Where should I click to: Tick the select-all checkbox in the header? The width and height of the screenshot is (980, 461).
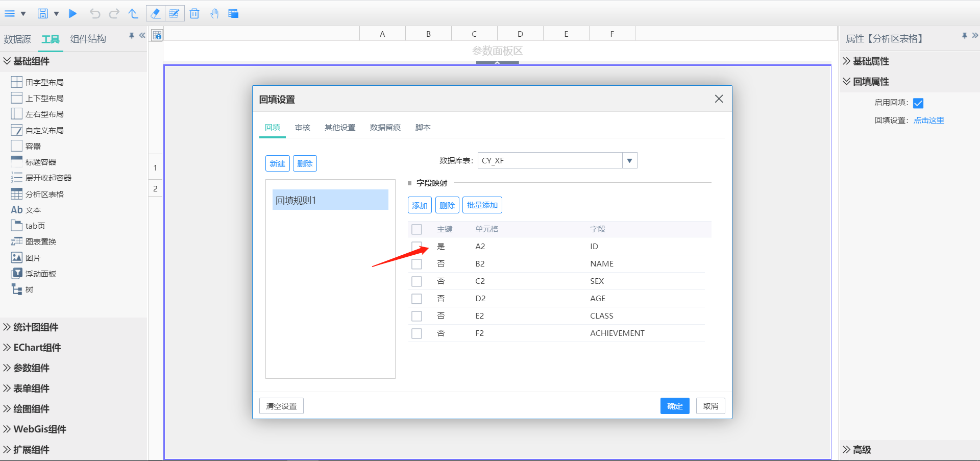[x=416, y=229]
